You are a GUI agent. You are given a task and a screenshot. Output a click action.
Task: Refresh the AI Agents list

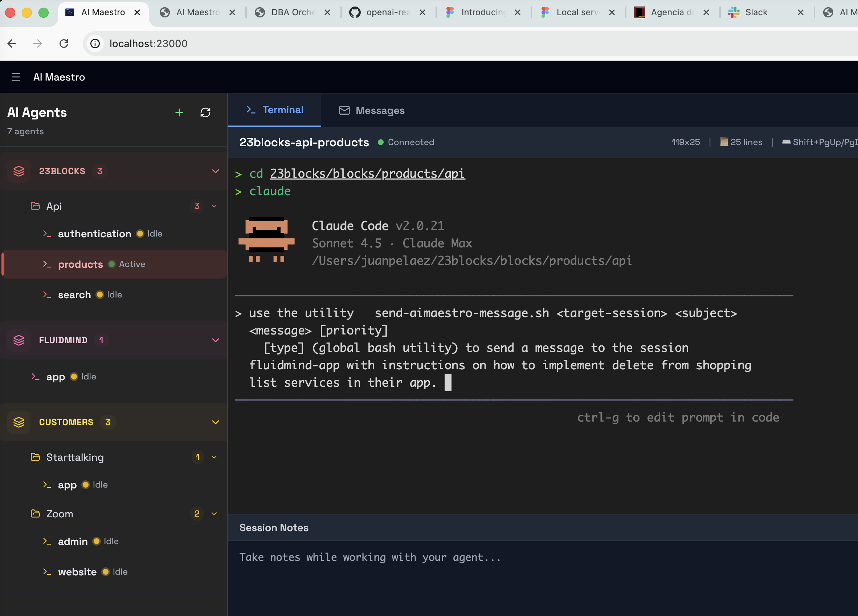(205, 112)
